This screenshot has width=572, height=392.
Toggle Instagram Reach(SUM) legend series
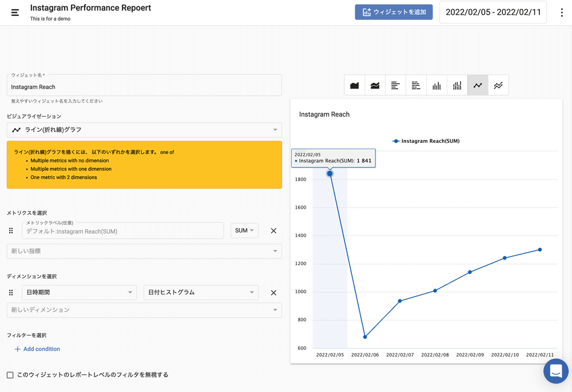426,141
